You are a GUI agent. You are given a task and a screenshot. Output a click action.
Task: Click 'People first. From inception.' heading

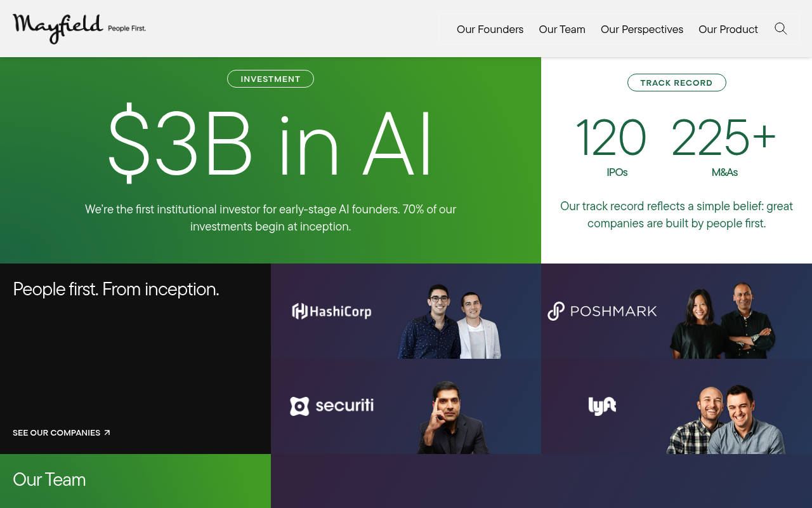pos(116,289)
